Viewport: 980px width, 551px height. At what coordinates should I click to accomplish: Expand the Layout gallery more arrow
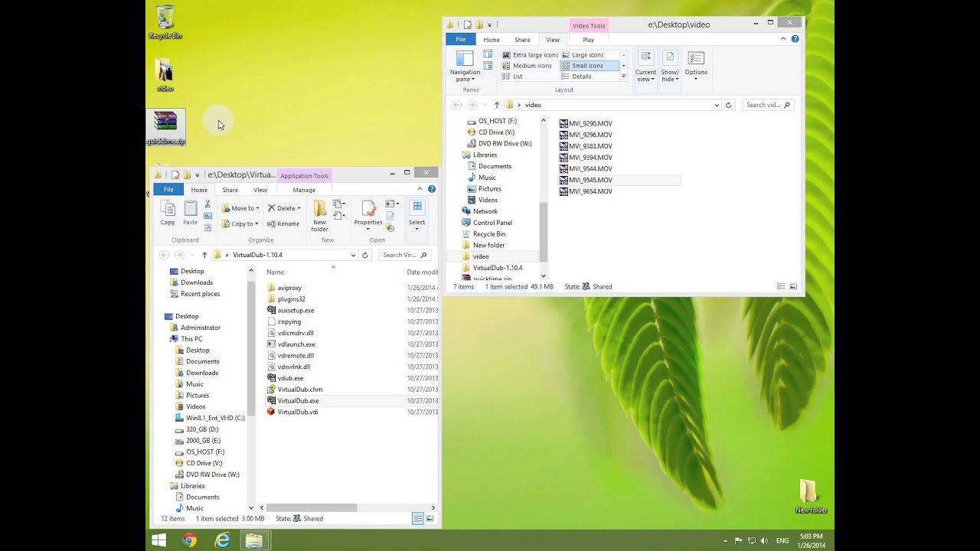click(623, 77)
